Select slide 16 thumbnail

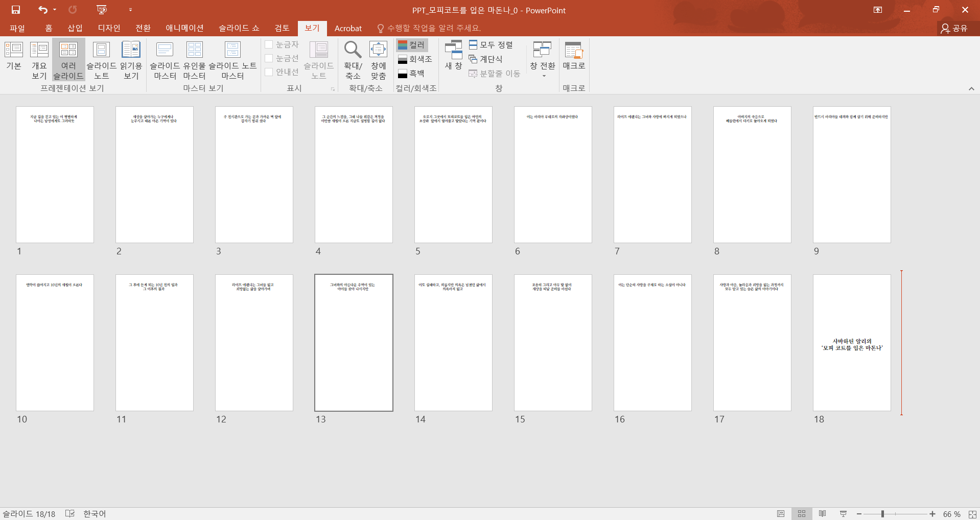click(652, 343)
